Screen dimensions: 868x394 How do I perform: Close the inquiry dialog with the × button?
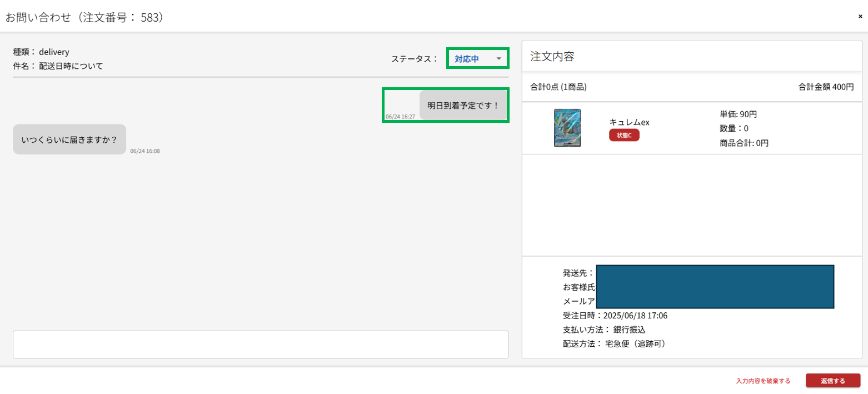(860, 17)
